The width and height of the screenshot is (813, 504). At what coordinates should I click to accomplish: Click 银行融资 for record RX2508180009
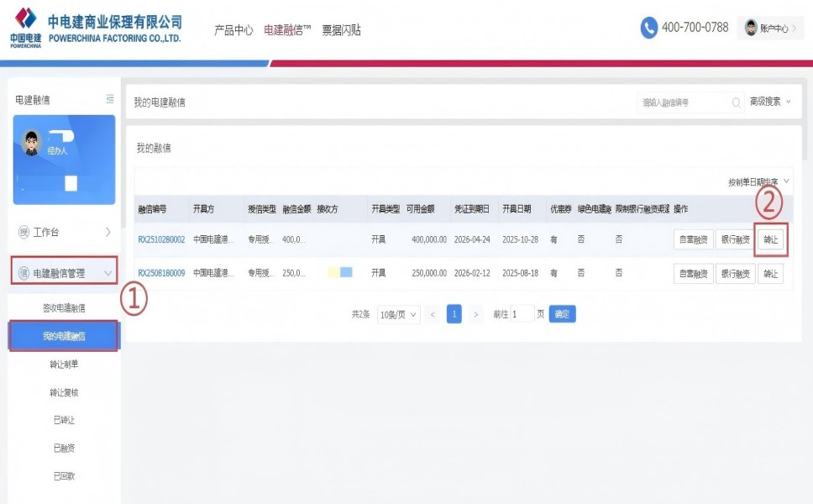click(736, 273)
